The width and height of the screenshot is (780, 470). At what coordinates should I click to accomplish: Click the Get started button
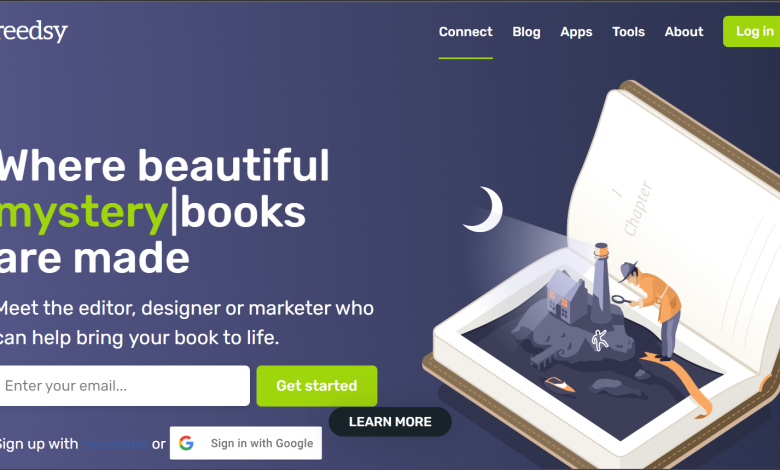[317, 386]
